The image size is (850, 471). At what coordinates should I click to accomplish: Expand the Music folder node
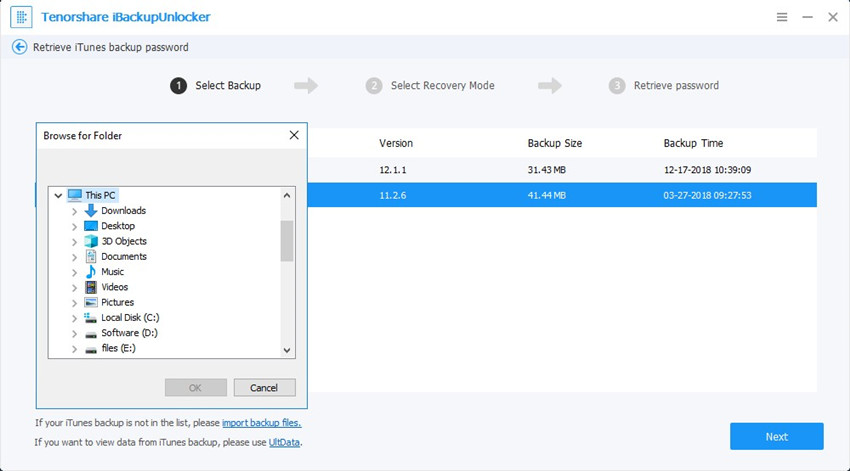tap(74, 272)
